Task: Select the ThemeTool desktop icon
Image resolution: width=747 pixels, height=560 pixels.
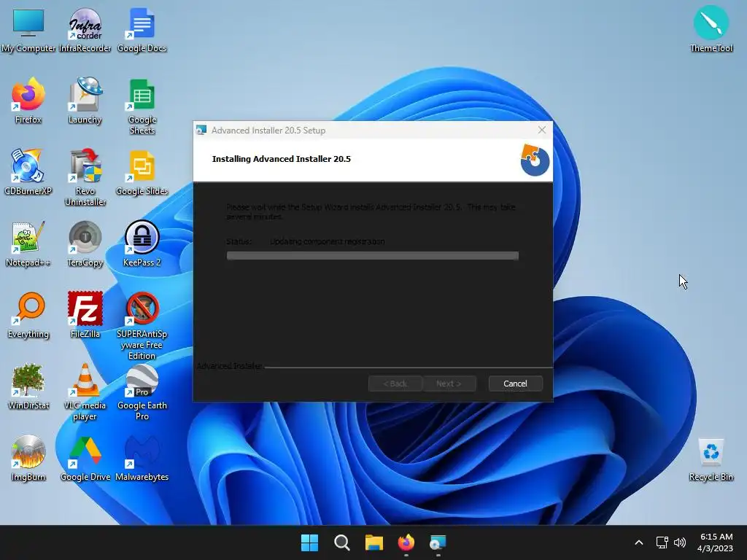Action: point(711,29)
